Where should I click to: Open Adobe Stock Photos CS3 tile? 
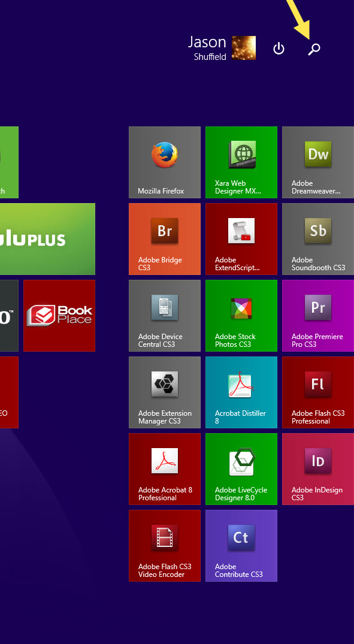tap(241, 316)
